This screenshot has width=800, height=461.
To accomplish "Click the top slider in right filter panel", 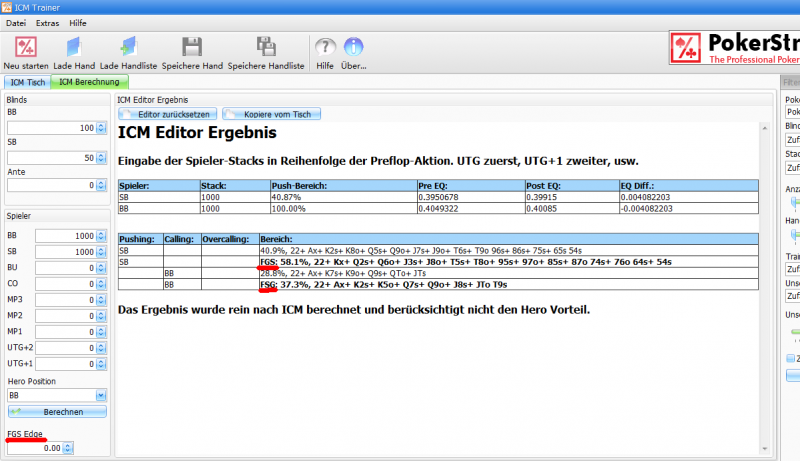I will pyautogui.click(x=791, y=201).
